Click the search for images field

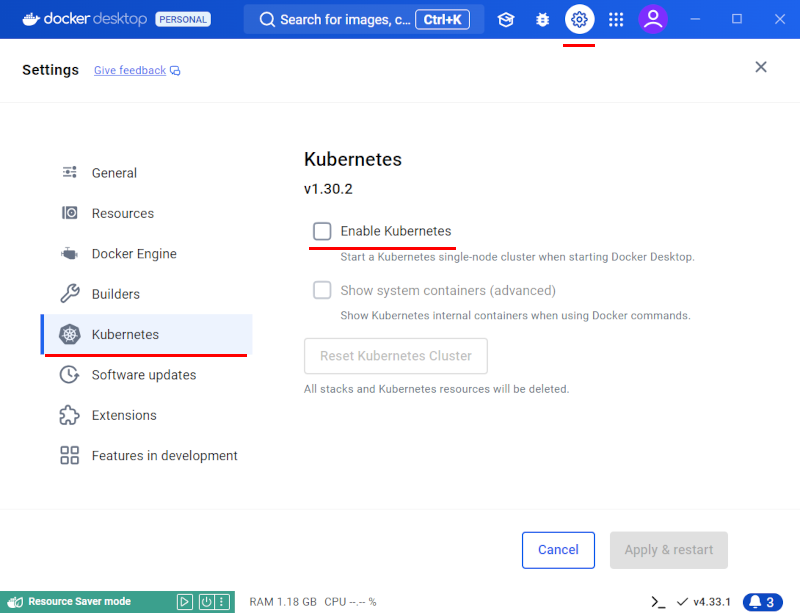(x=364, y=19)
